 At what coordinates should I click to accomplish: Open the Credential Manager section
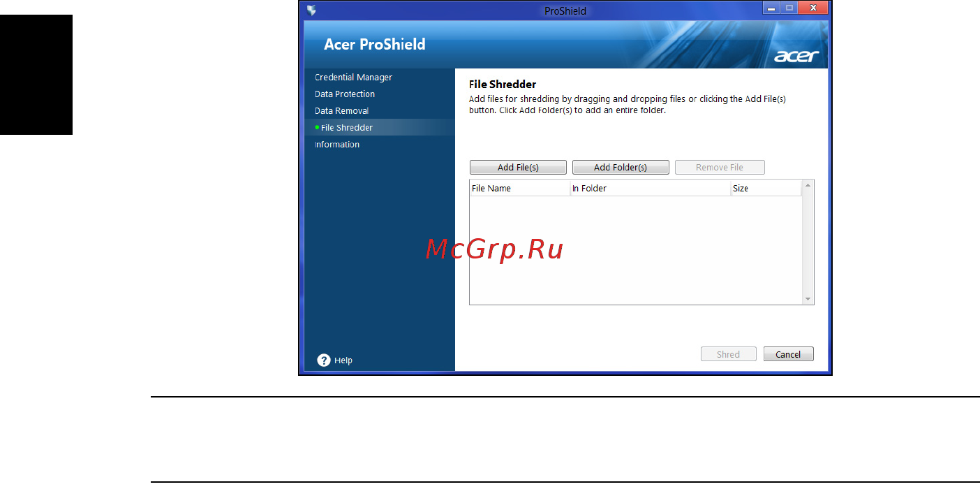pyautogui.click(x=353, y=78)
